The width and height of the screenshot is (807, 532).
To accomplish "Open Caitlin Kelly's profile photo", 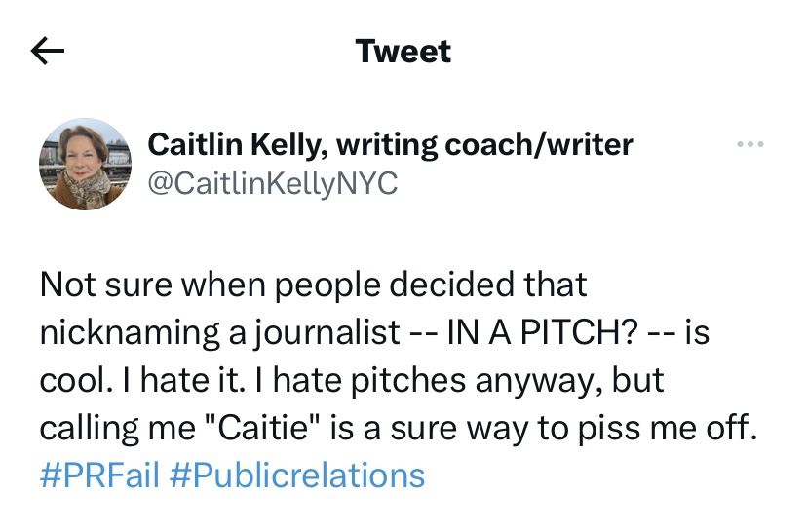I will pos(86,164).
